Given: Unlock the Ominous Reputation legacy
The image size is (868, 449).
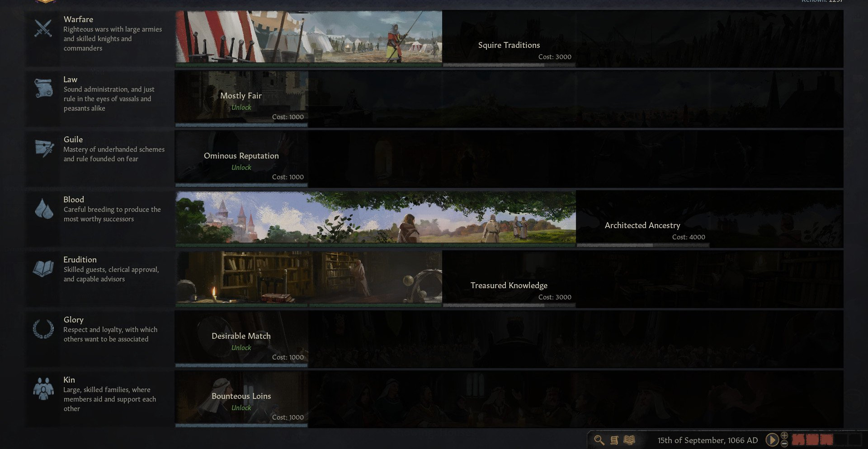Looking at the screenshot, I should click(x=241, y=167).
